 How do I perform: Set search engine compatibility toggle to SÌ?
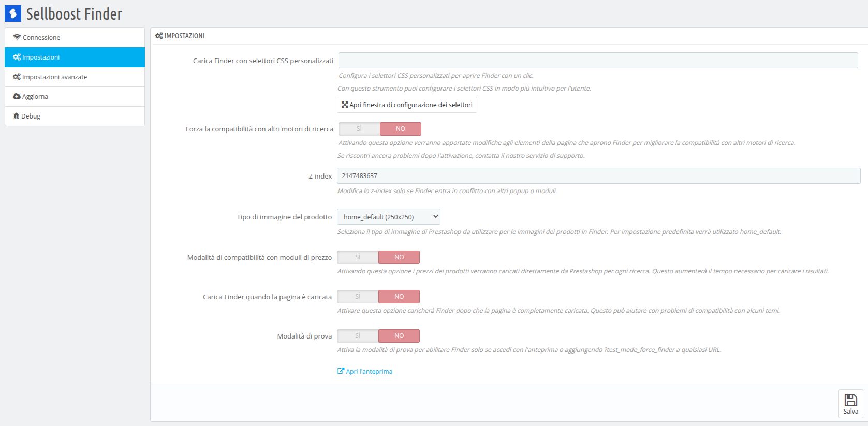coord(359,129)
